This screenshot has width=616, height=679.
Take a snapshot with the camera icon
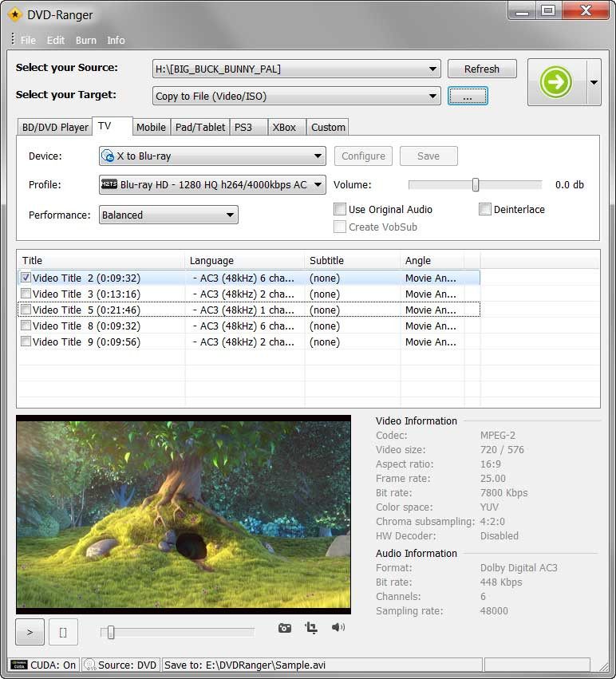(x=285, y=628)
